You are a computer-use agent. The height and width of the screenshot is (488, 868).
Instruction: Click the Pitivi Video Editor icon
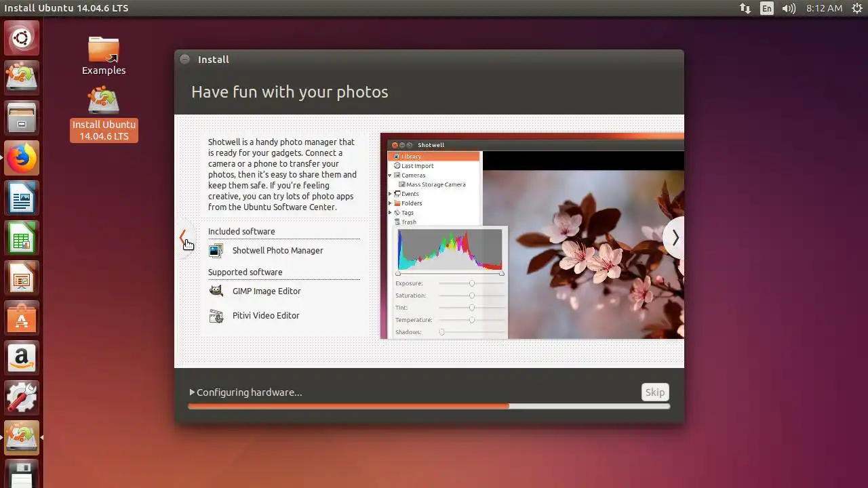pos(216,316)
